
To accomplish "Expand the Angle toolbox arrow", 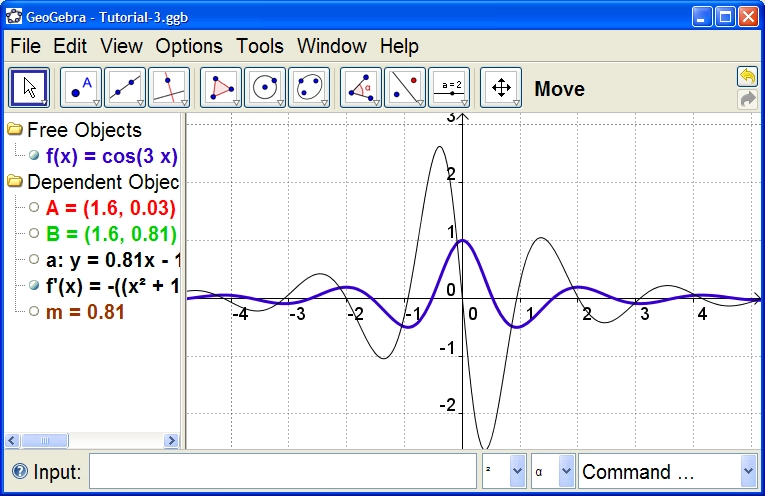I will pyautogui.click(x=376, y=103).
